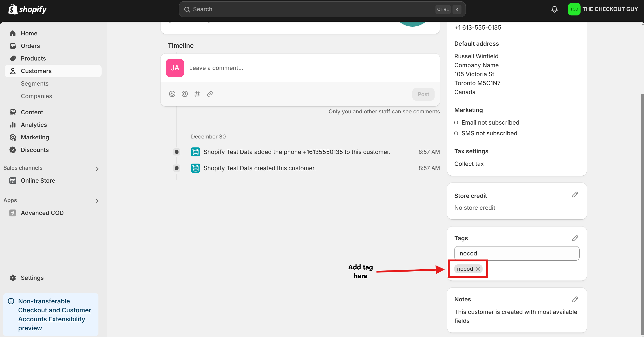Expand the Apps section chevron
The width and height of the screenshot is (644, 337).
tap(97, 201)
